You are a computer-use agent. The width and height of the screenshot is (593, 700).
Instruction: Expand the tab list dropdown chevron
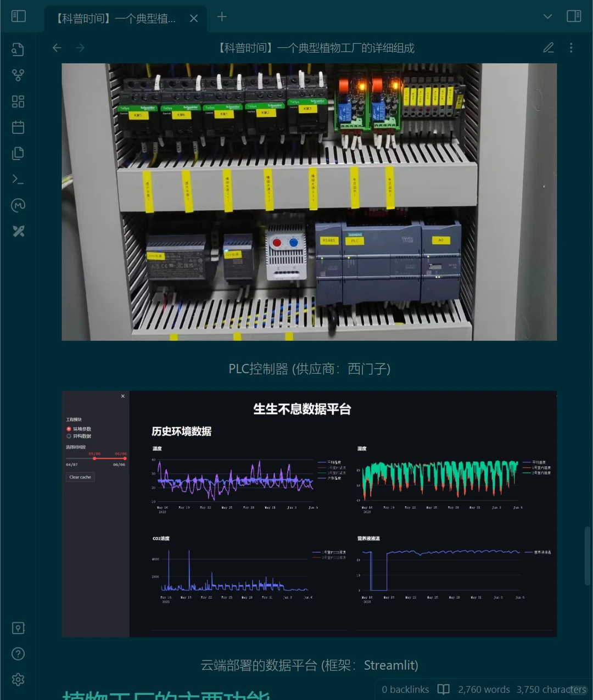(547, 16)
